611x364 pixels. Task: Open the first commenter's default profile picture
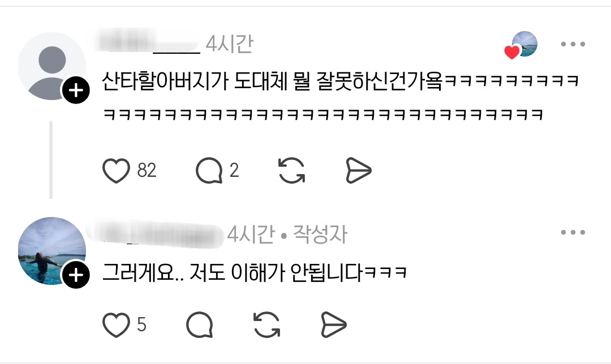(x=51, y=66)
